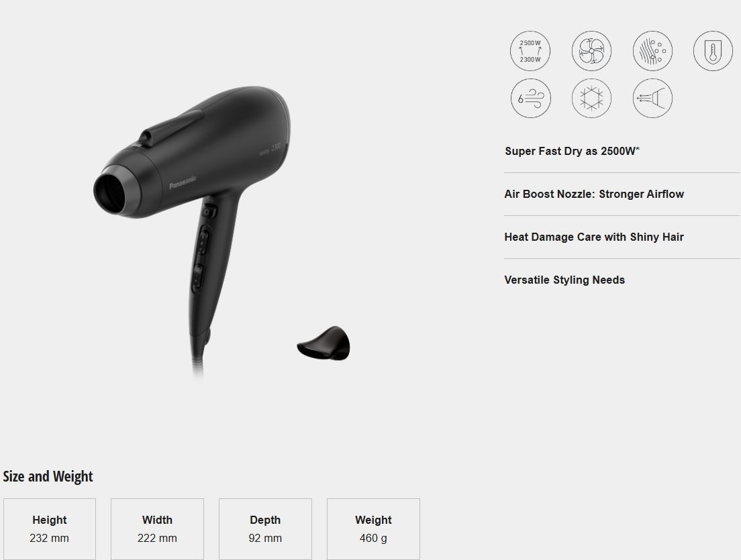Click the 6 wind speed settings icon

[x=530, y=98]
